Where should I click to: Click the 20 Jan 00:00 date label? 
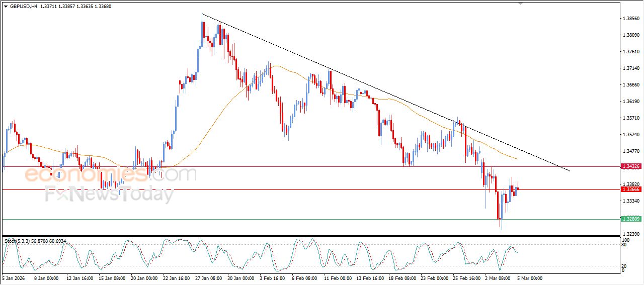tap(144, 278)
